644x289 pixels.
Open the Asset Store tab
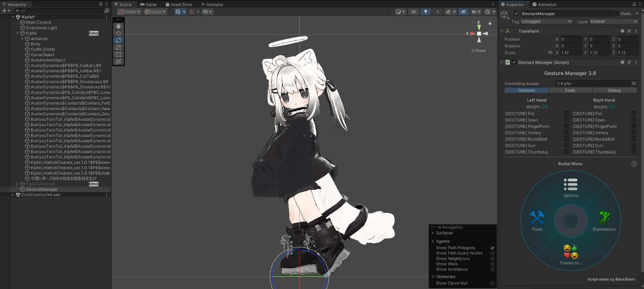(179, 4)
